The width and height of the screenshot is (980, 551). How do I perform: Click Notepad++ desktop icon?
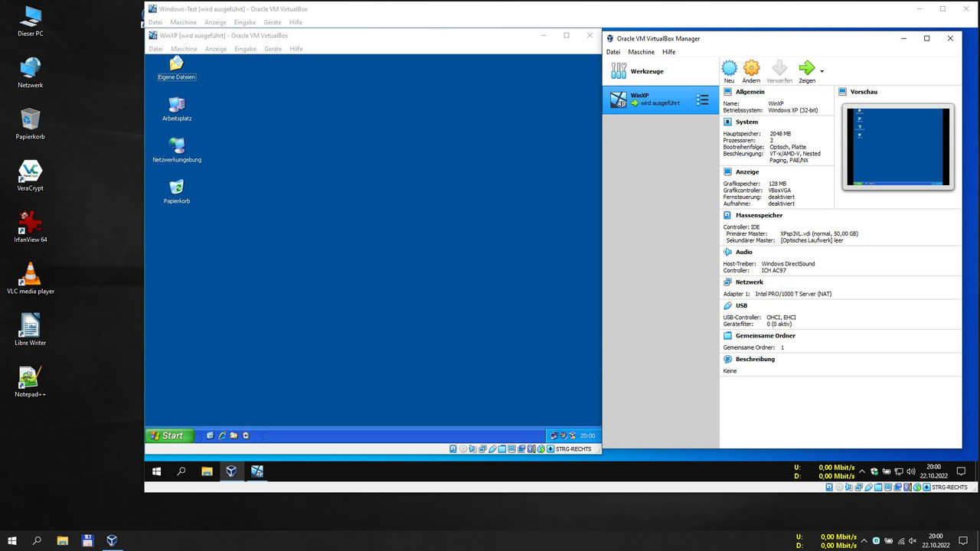pos(30,381)
